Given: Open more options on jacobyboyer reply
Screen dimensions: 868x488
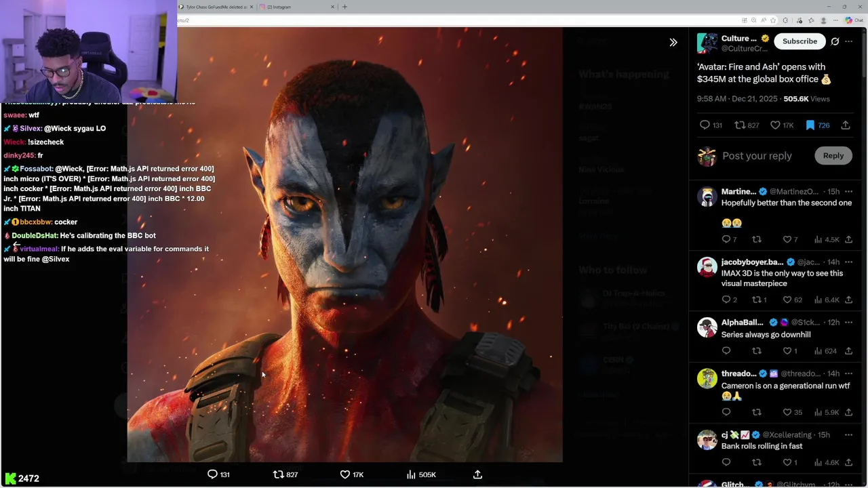Looking at the screenshot, I should 848,262.
